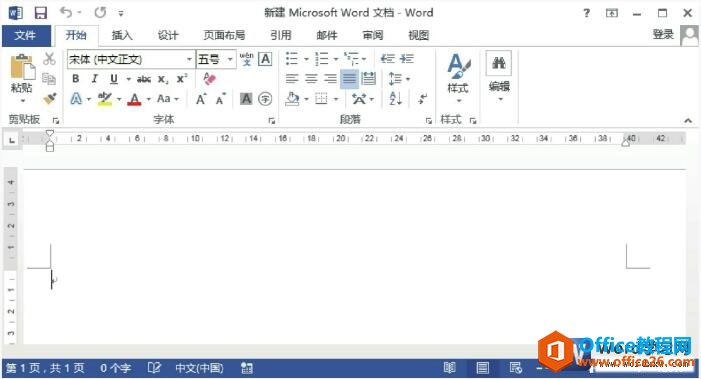The width and height of the screenshot is (701, 379).
Task: Click the justify alignment button
Action: 349,79
